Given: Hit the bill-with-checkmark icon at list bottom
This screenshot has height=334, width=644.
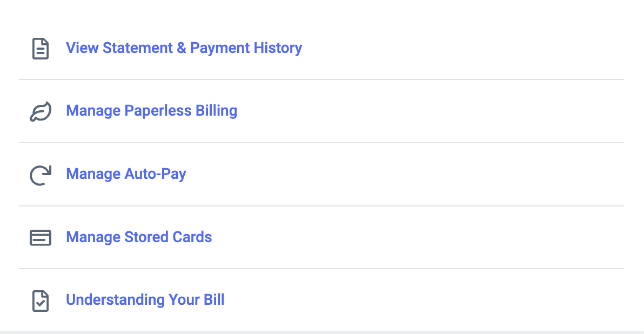Looking at the screenshot, I should 41,300.
